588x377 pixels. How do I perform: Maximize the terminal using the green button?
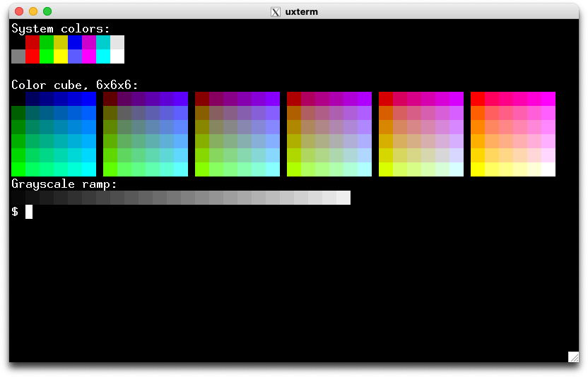coord(47,11)
